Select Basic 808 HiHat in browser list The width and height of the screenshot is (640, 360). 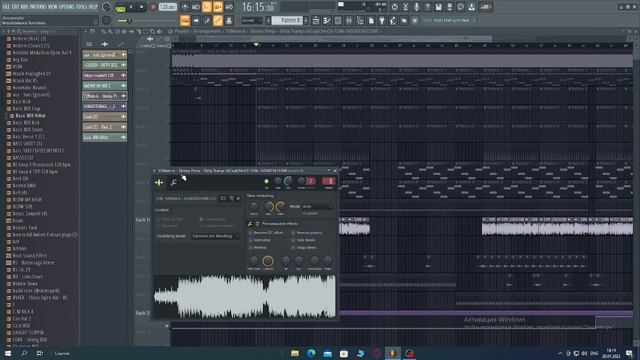pos(31,116)
